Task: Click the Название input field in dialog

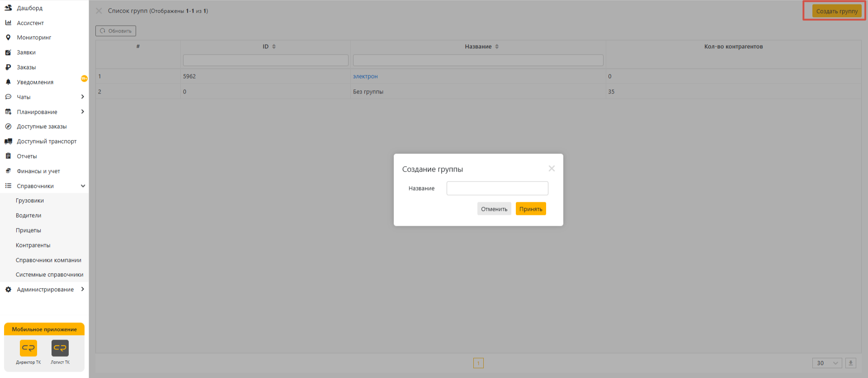Action: (x=497, y=188)
